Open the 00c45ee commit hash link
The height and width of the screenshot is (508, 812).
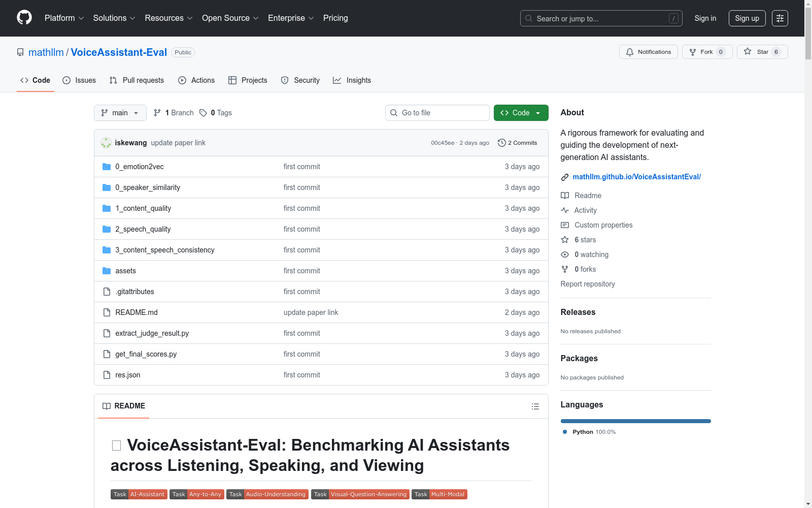[443, 143]
